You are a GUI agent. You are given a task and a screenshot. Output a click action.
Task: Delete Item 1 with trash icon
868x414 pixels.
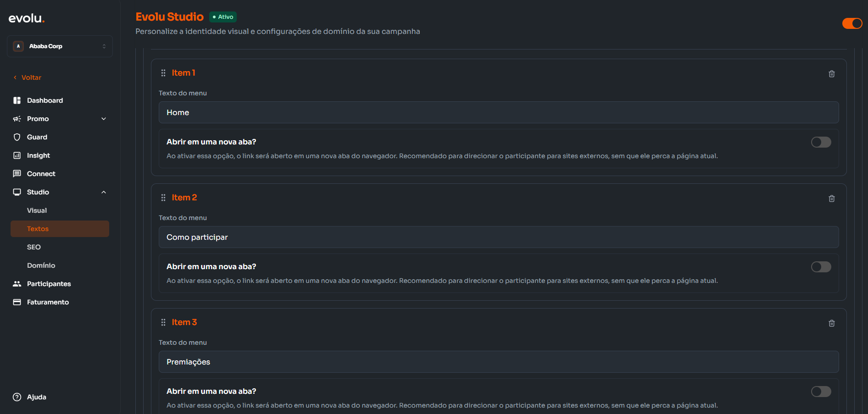(831, 74)
